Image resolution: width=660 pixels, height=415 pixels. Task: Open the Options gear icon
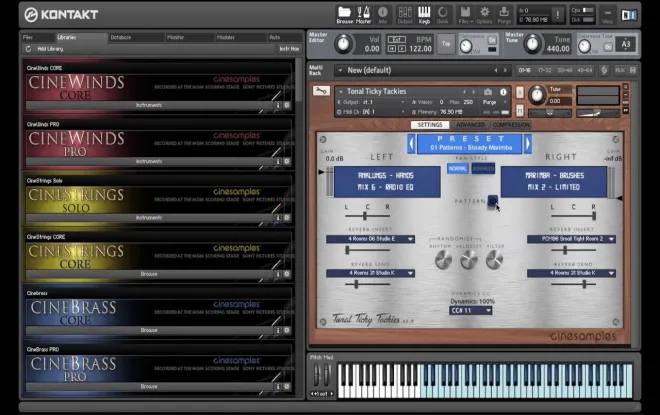484,15
